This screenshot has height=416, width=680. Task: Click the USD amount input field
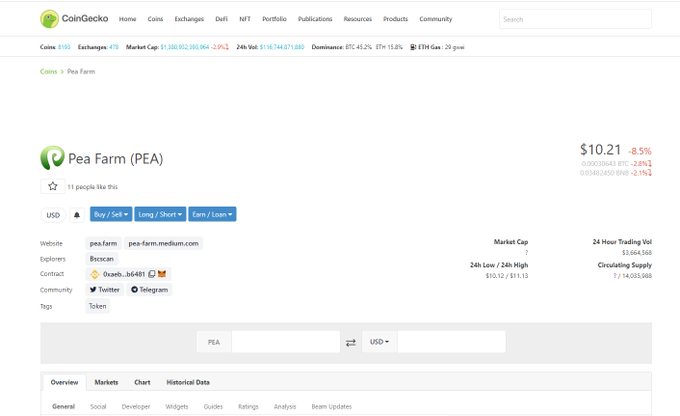(451, 342)
